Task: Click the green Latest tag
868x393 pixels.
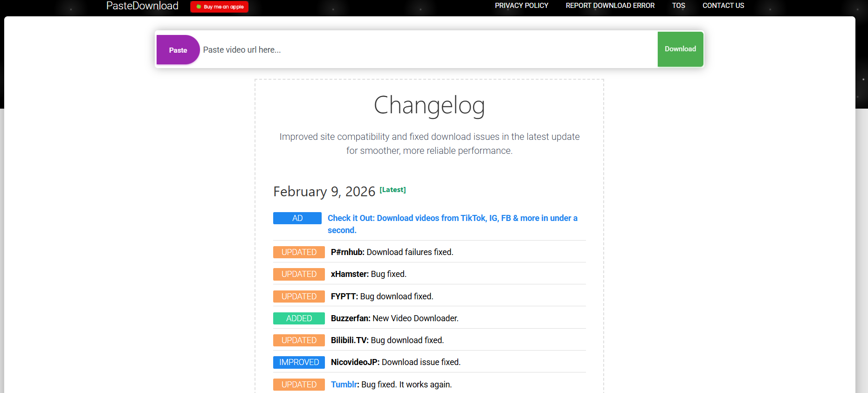Action: 393,190
